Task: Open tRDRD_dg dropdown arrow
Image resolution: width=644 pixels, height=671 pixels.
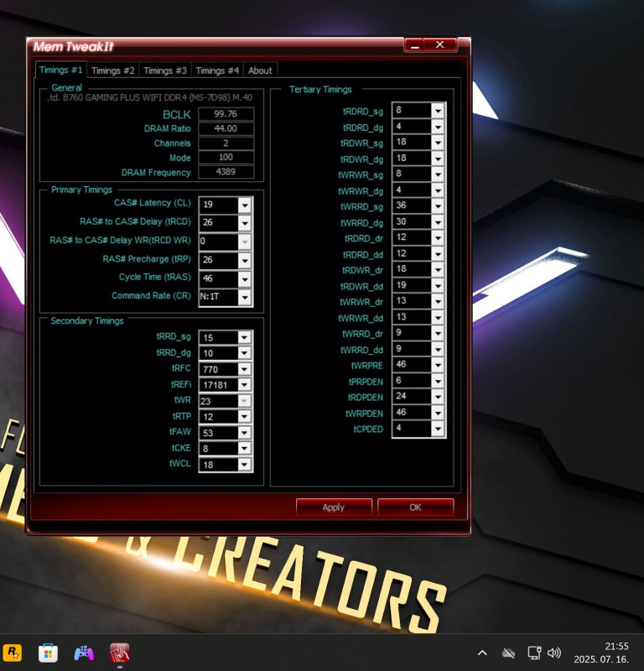Action: click(x=438, y=127)
